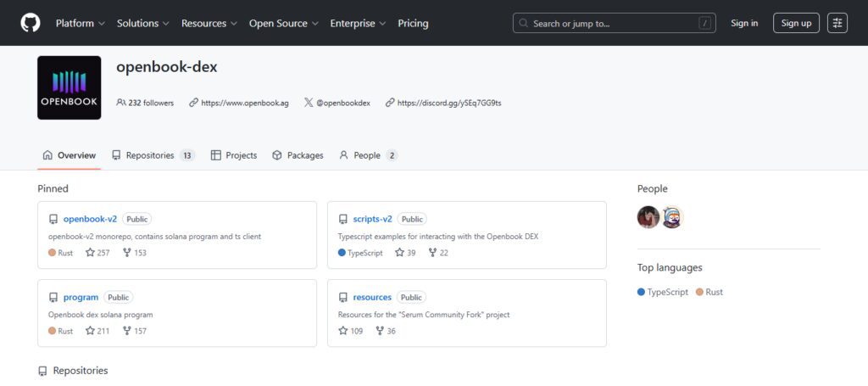Click the star icon on program card

pos(90,331)
